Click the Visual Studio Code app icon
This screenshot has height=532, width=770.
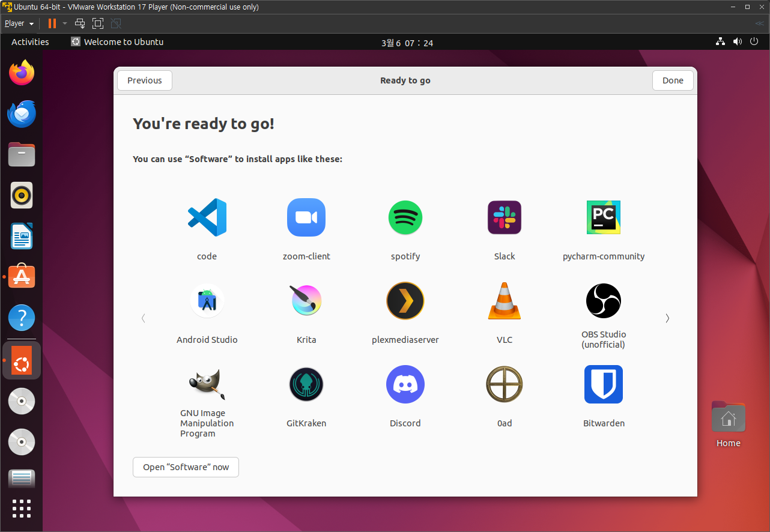click(207, 217)
